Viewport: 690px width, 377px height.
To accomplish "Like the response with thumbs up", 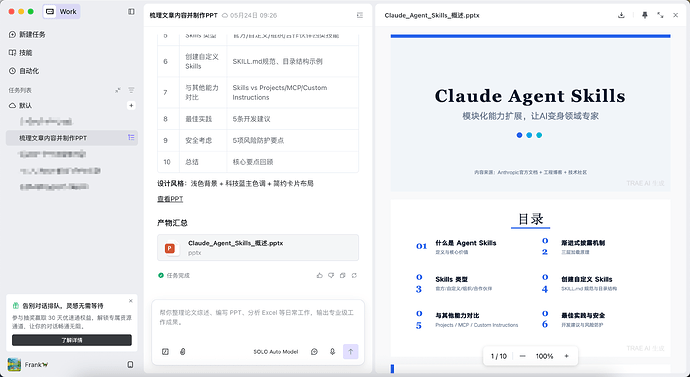I will pos(319,275).
